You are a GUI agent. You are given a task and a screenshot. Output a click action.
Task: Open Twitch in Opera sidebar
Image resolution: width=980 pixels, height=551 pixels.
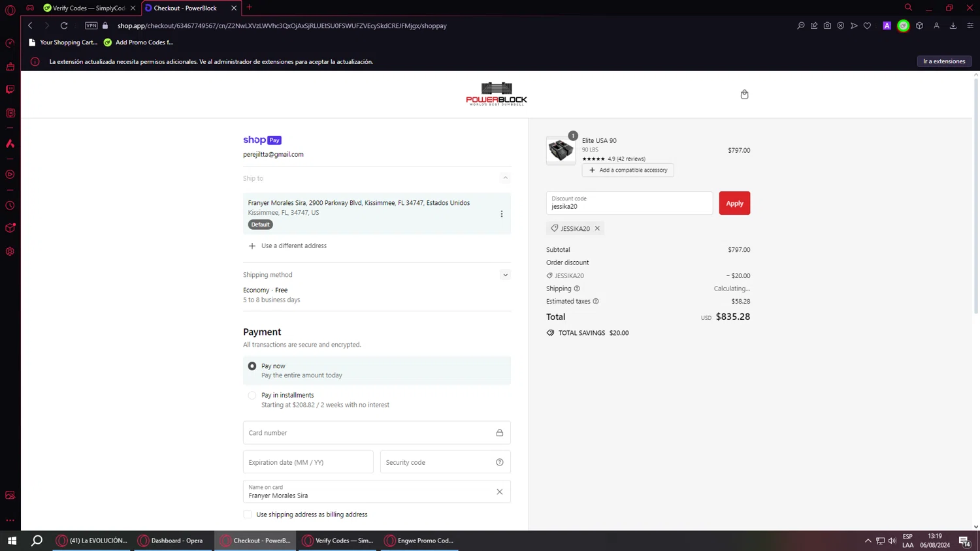tap(10, 89)
